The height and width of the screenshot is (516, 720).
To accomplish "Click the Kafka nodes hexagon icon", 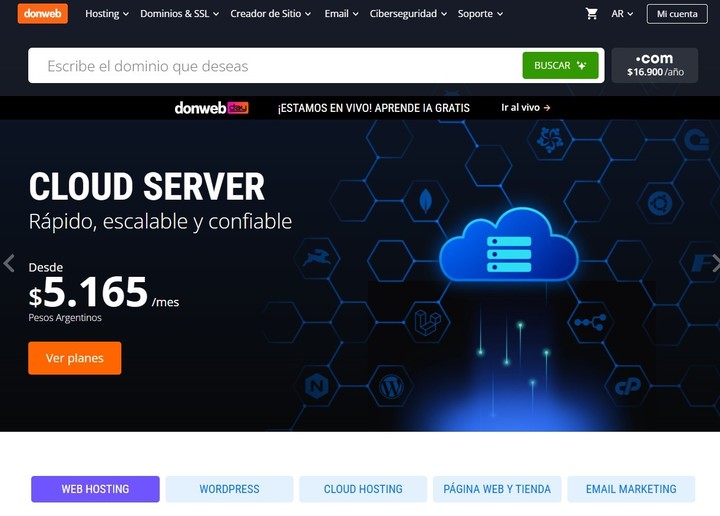I will 591,322.
